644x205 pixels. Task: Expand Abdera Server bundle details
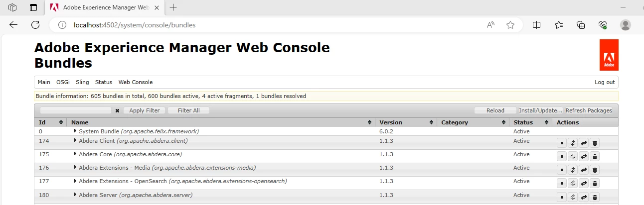click(x=75, y=195)
